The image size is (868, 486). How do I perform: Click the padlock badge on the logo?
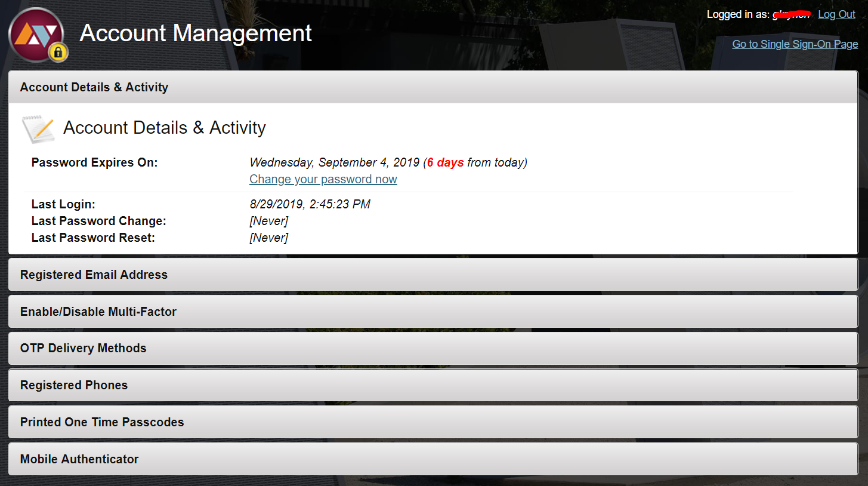pos(58,53)
